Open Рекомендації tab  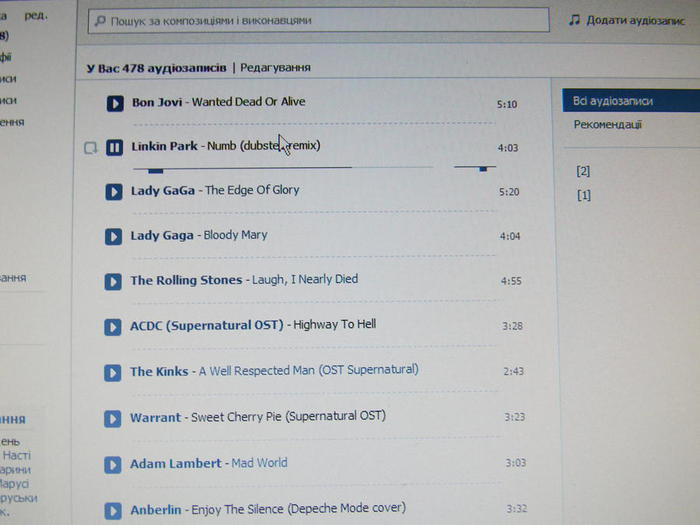coord(607,125)
